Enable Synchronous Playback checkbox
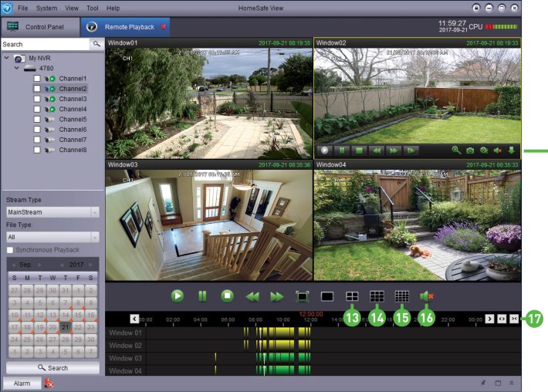This screenshot has width=548, height=392. pyautogui.click(x=10, y=250)
